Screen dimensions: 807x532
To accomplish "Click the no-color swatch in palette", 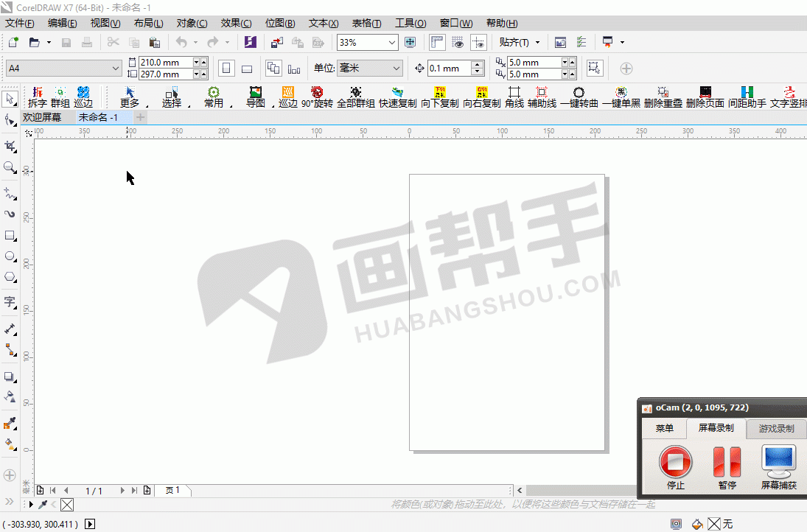I will pos(67,505).
